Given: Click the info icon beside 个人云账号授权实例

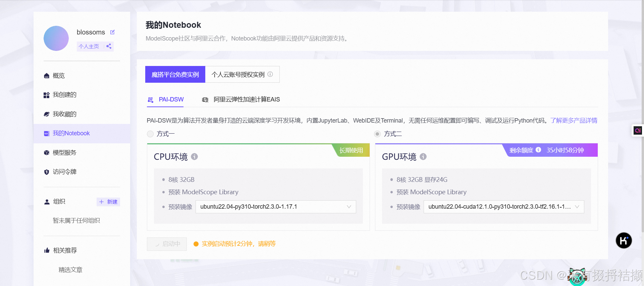Looking at the screenshot, I should [270, 74].
